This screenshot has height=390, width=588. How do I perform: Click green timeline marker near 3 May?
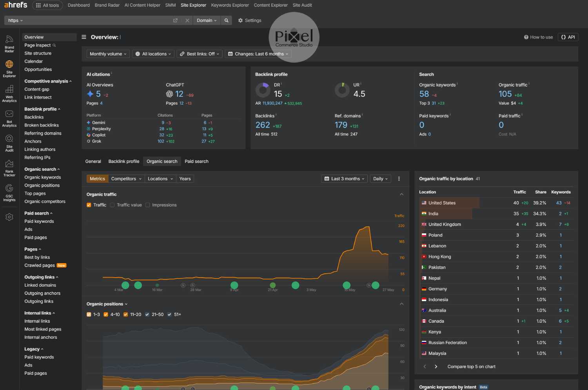296,285
